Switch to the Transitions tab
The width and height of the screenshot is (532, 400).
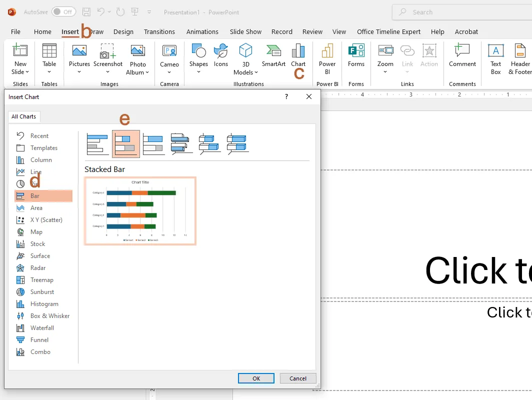159,31
